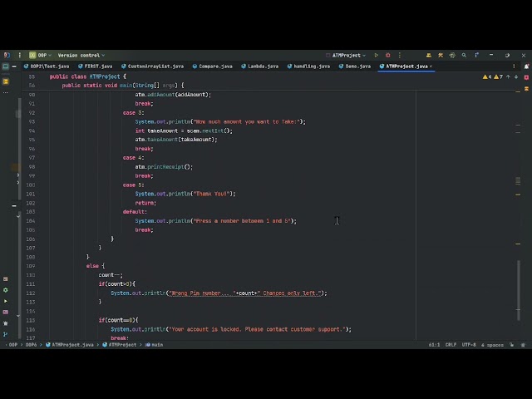Image resolution: width=532 pixels, height=399 pixels.
Task: Open the Bookmarks tool window icon
Action: pyautogui.click(x=6, y=81)
